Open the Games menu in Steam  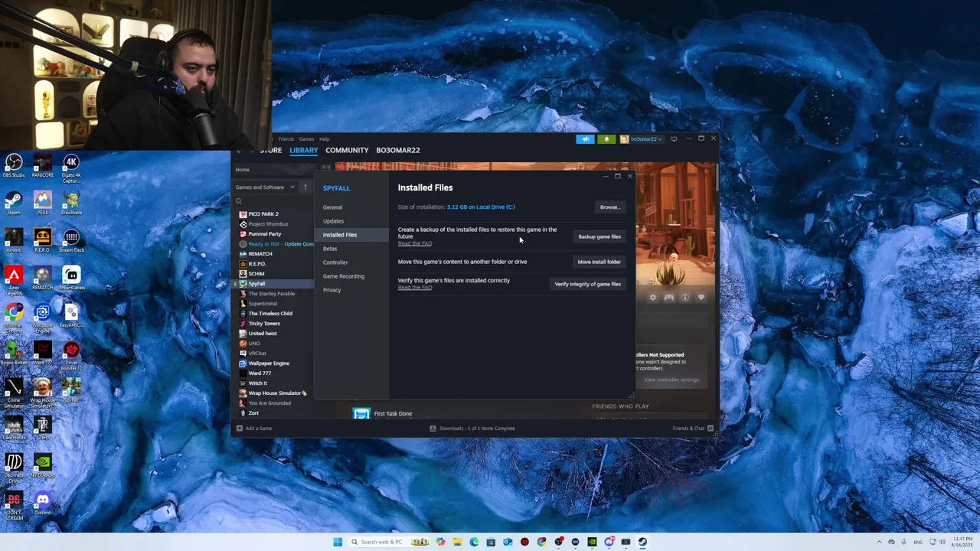(x=306, y=139)
